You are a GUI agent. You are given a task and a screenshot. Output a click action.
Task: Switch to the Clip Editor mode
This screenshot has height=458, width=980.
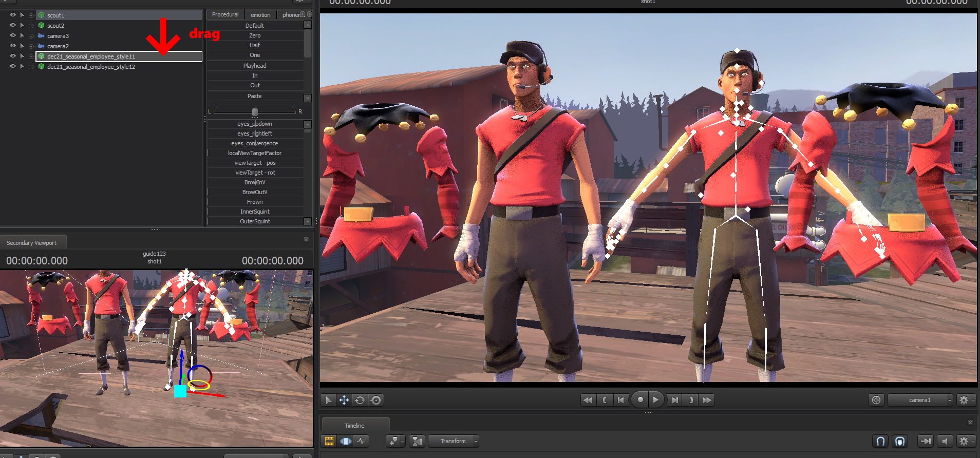coord(329,441)
